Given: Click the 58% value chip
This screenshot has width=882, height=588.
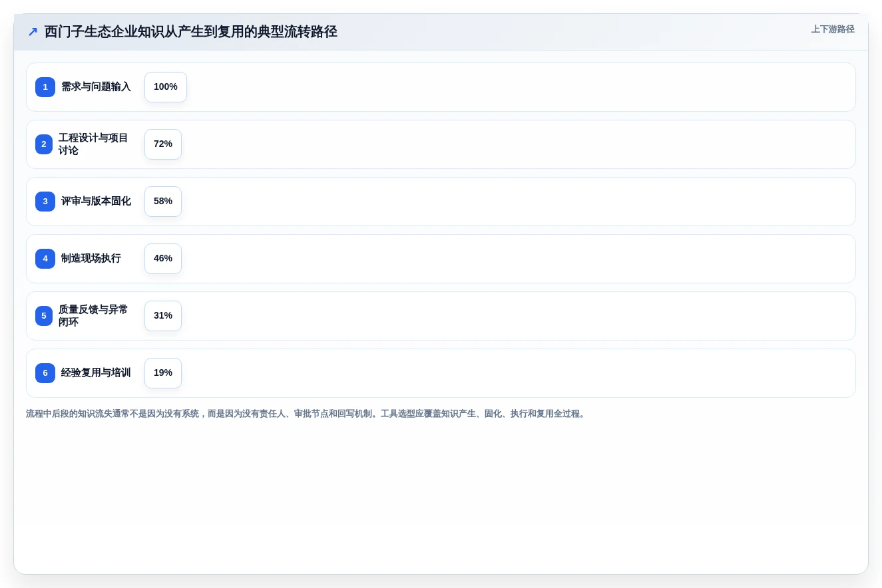Looking at the screenshot, I should tap(163, 202).
